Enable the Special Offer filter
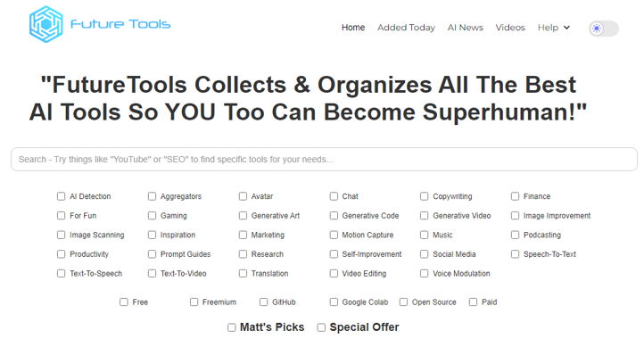 pyautogui.click(x=321, y=327)
